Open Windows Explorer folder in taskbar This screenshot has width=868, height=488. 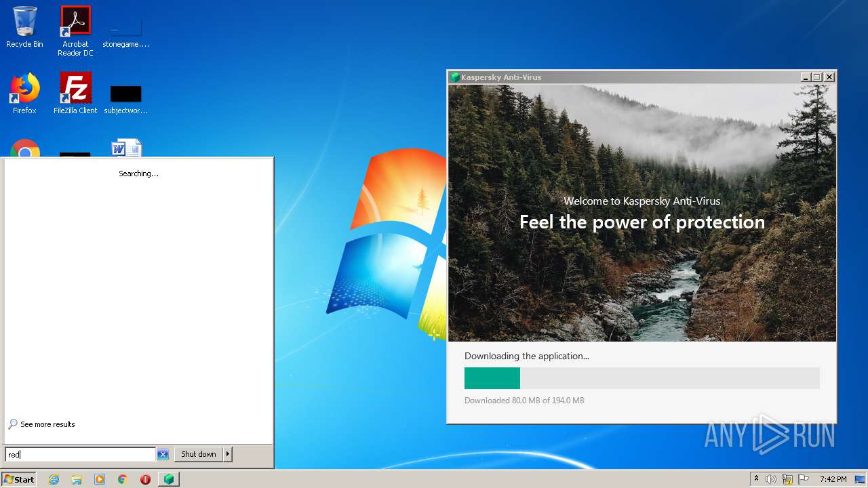point(77,479)
